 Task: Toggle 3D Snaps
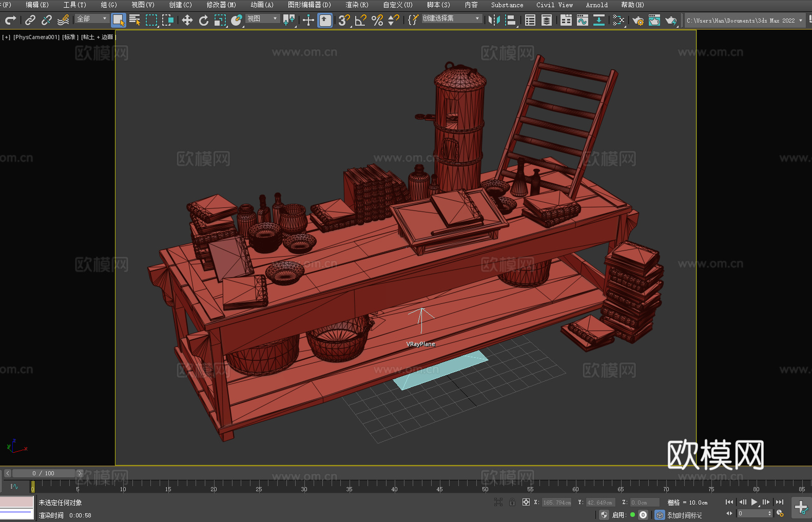(x=344, y=20)
